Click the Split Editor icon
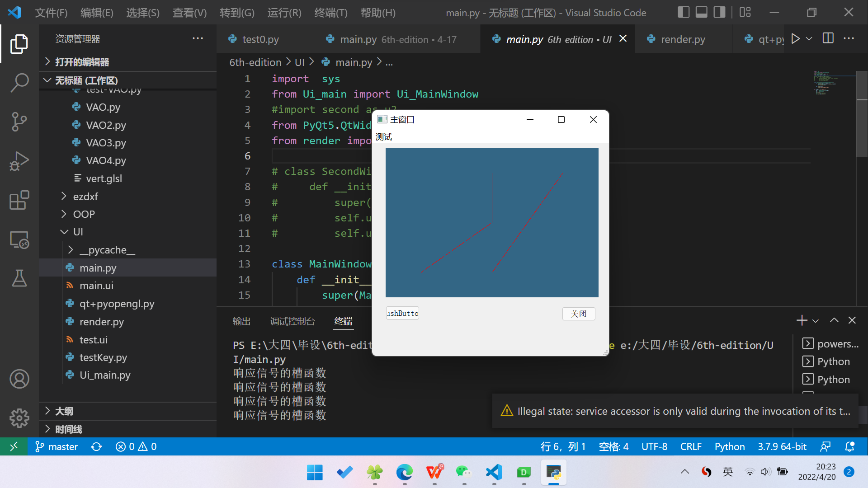The image size is (868, 488). tap(828, 39)
